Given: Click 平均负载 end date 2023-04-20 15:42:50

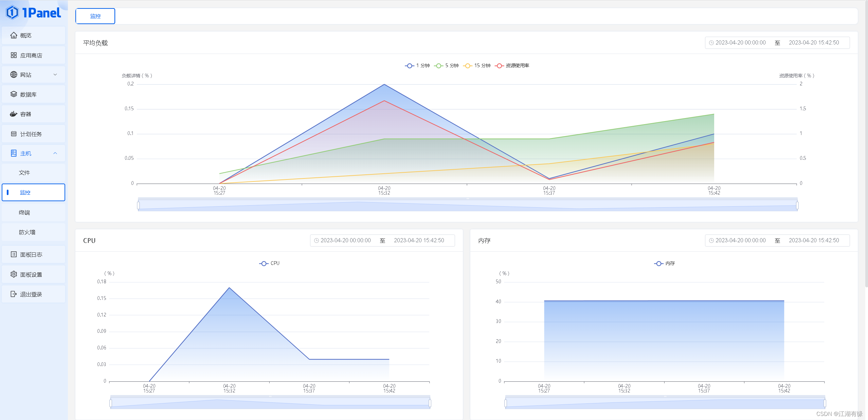Looking at the screenshot, I should click(814, 43).
